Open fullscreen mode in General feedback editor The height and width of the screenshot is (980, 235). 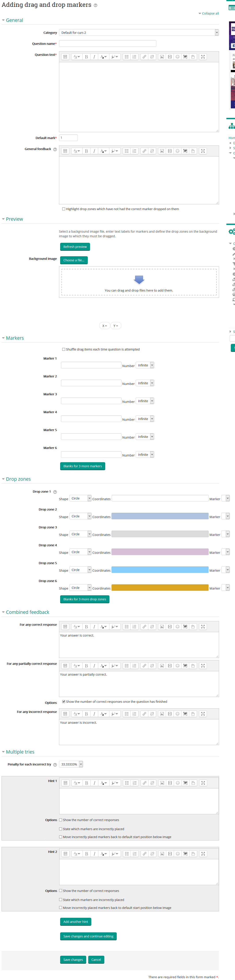point(203,151)
